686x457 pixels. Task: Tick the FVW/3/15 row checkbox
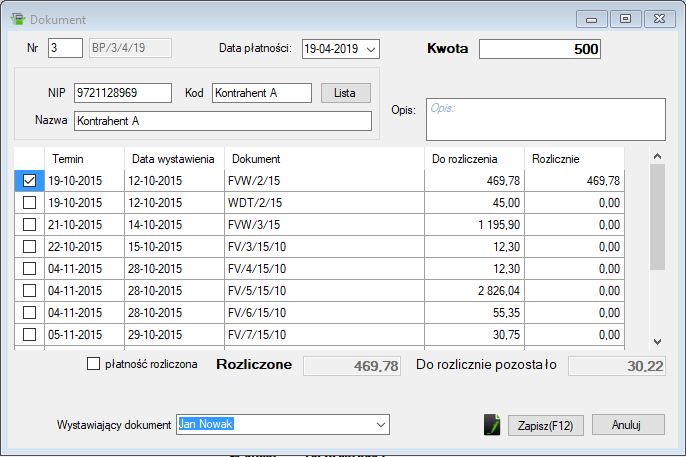pos(29,225)
